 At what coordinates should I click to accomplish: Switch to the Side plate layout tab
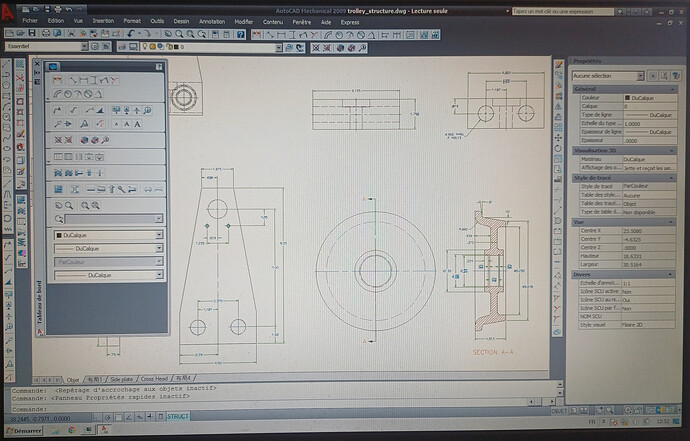(x=121, y=379)
